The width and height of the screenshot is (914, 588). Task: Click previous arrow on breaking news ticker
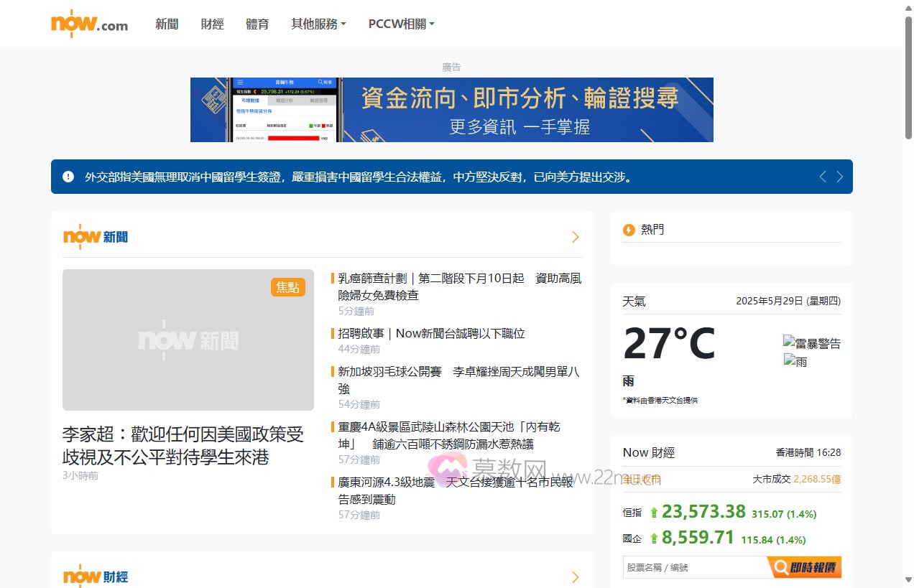[x=823, y=177]
